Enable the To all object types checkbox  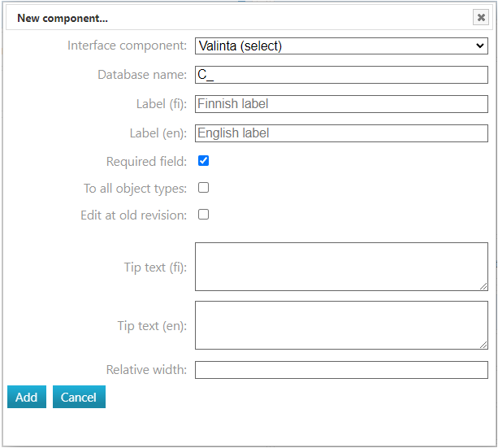coord(204,188)
